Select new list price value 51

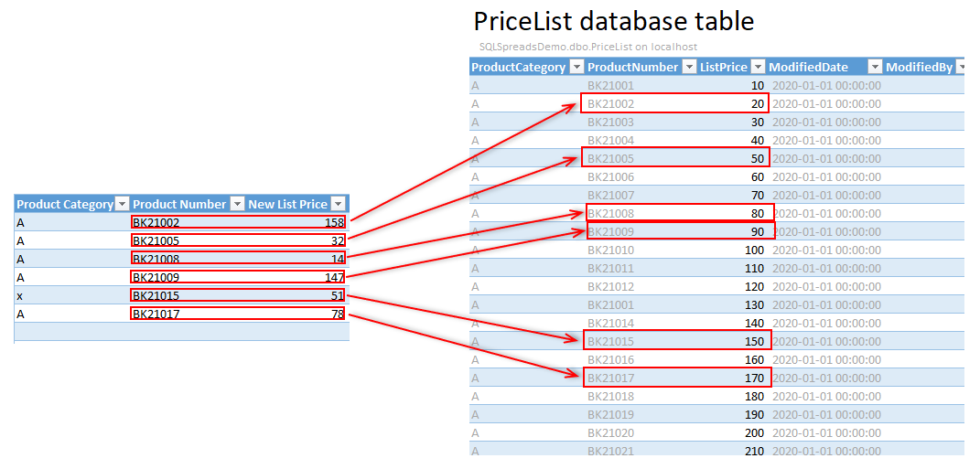click(x=339, y=294)
